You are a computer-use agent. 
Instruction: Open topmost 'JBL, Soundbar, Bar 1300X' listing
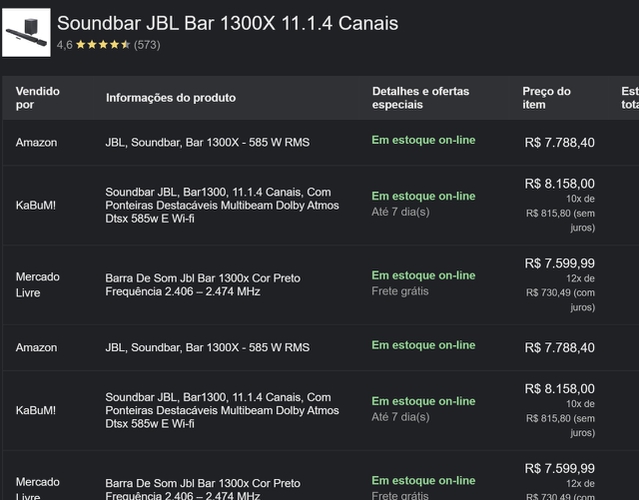pyautogui.click(x=207, y=142)
